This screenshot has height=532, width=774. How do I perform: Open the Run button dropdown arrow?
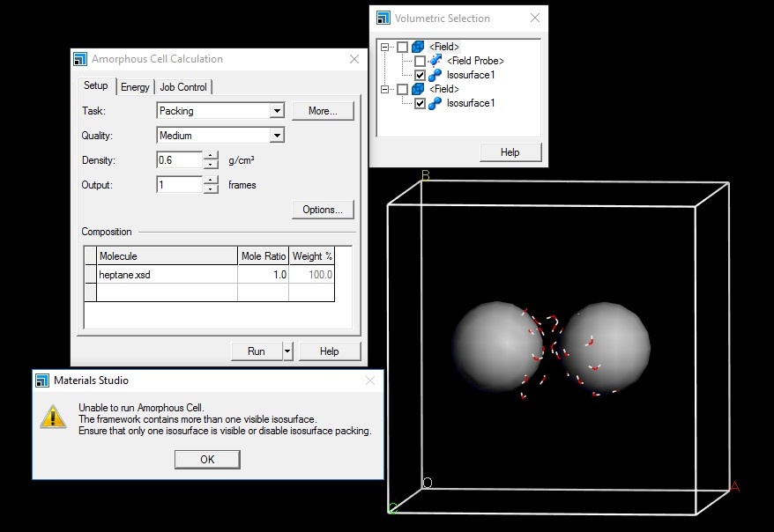pos(287,351)
